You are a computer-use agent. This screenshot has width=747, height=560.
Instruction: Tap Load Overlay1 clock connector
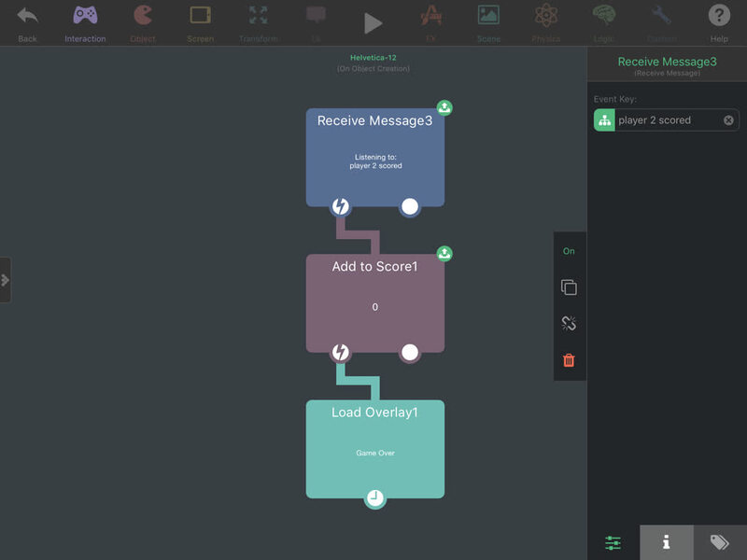pos(375,498)
